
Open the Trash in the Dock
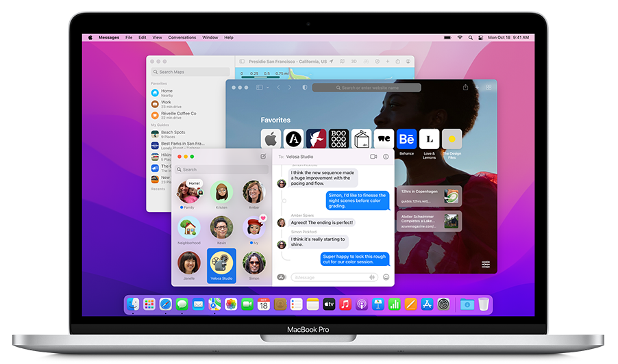pos(484,304)
